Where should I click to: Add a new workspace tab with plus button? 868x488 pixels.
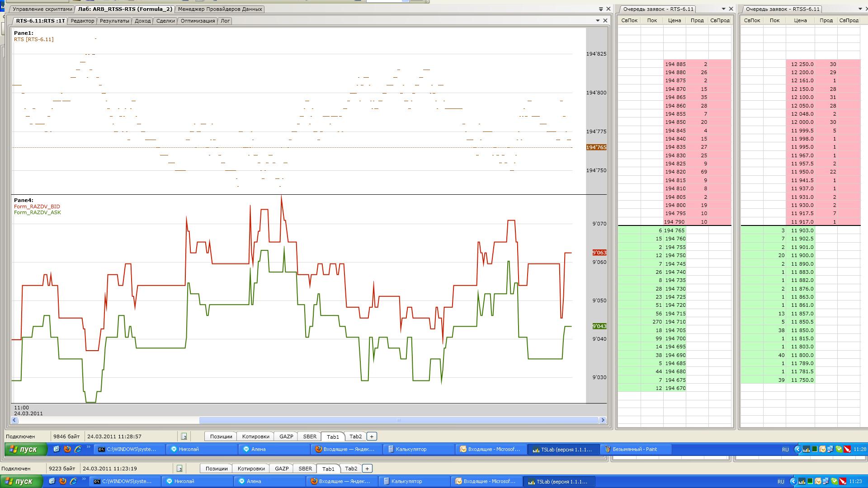click(372, 436)
